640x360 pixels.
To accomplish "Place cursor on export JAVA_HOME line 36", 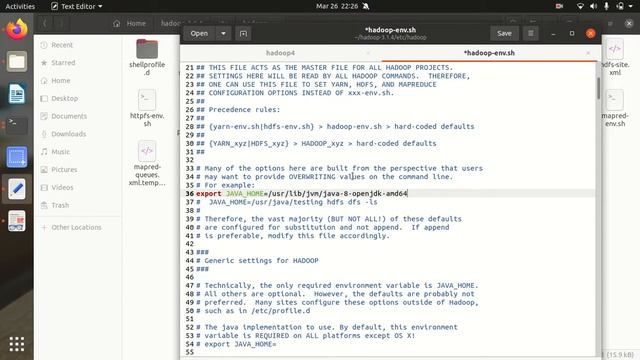I will click(301, 193).
